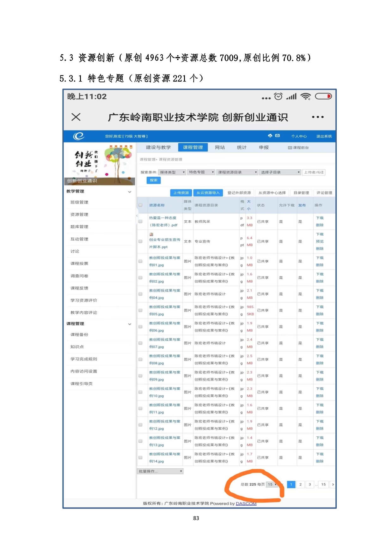392x554 pixels.
Task: Switch to the 网站 tab
Action: 220,147
